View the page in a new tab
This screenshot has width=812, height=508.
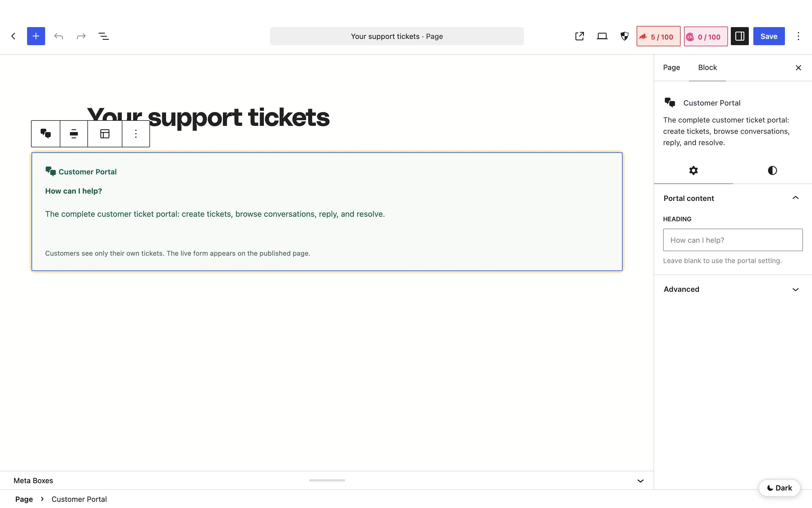[x=579, y=36]
